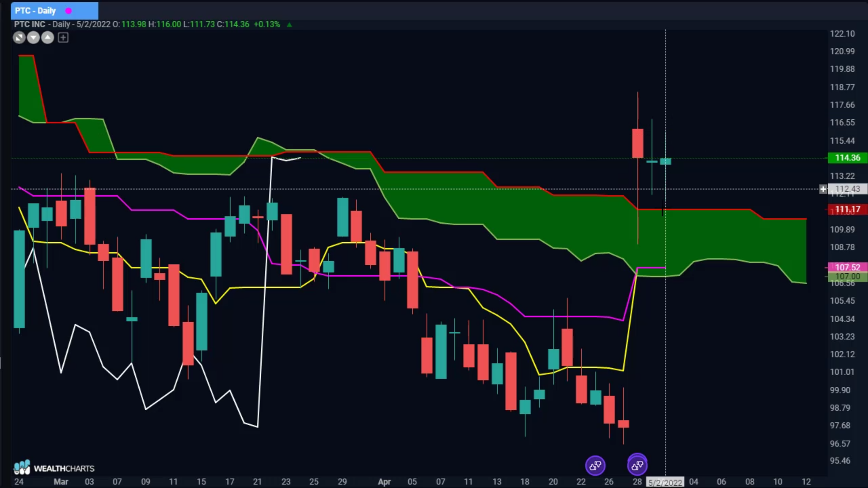Click the green 114.36 last price label

[x=847, y=158]
